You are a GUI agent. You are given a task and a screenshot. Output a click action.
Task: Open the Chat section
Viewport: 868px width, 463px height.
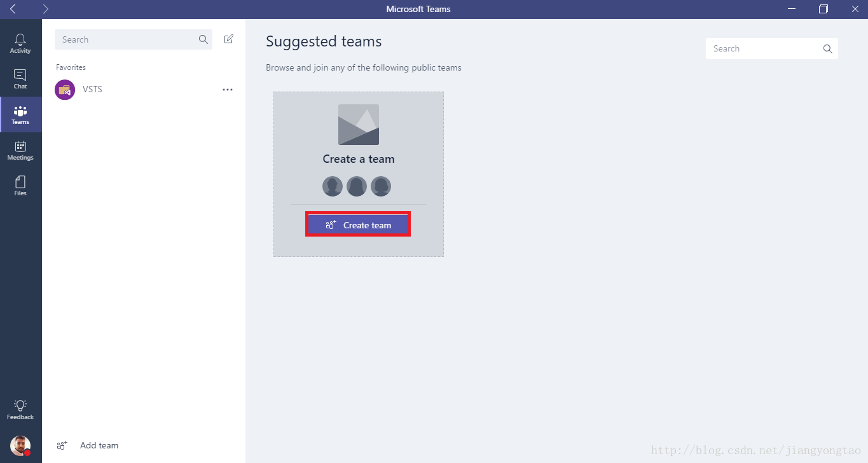pos(20,79)
